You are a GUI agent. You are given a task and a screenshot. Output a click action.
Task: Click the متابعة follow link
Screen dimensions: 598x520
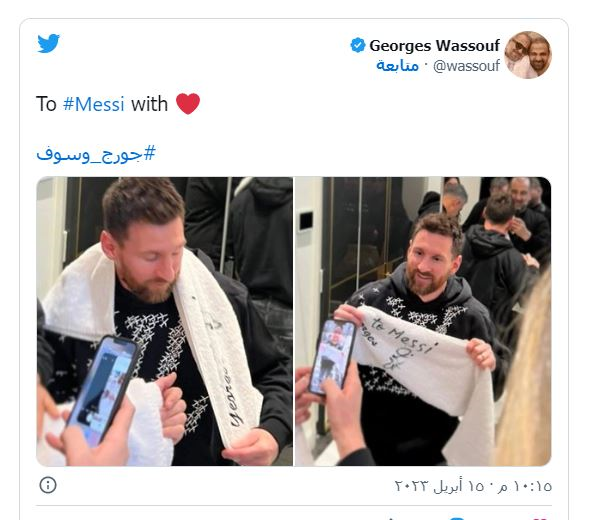tap(397, 66)
